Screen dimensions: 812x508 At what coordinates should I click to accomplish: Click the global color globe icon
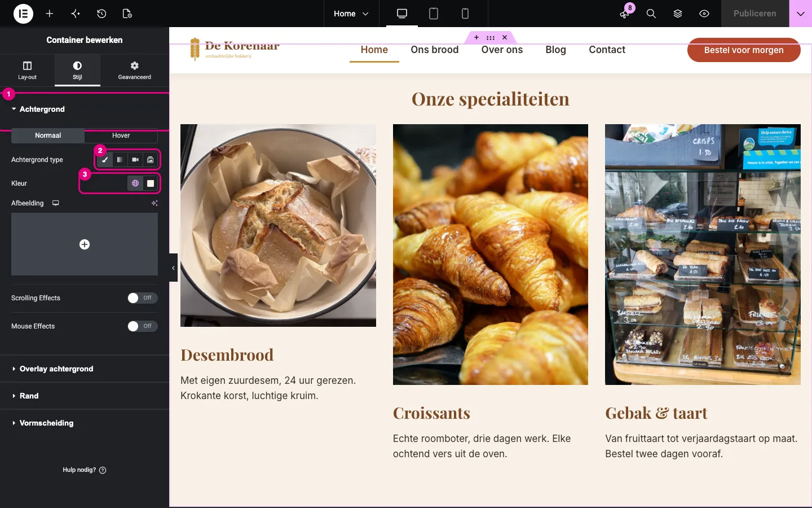click(x=135, y=183)
